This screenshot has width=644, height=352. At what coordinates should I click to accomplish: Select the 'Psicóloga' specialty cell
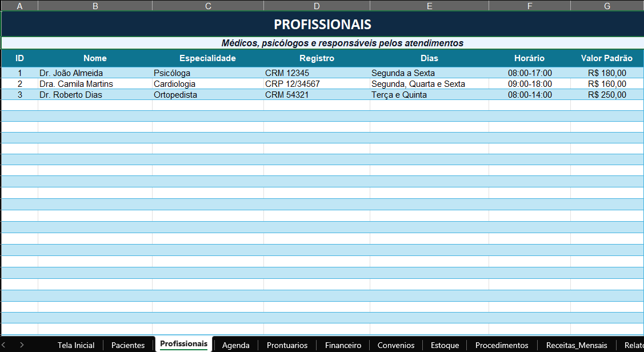coord(208,73)
